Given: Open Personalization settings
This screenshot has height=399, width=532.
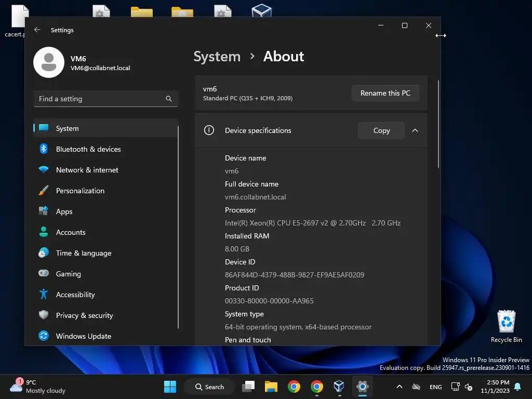Looking at the screenshot, I should click(x=106, y=191).
